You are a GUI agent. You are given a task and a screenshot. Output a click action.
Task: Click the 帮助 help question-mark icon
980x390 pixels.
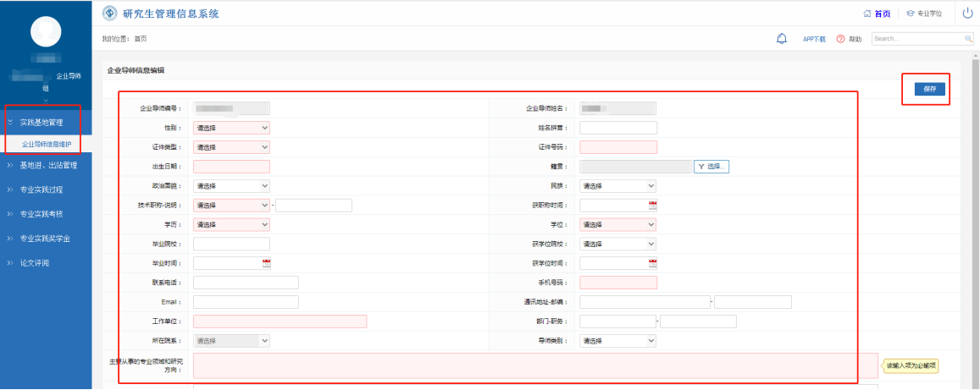841,39
